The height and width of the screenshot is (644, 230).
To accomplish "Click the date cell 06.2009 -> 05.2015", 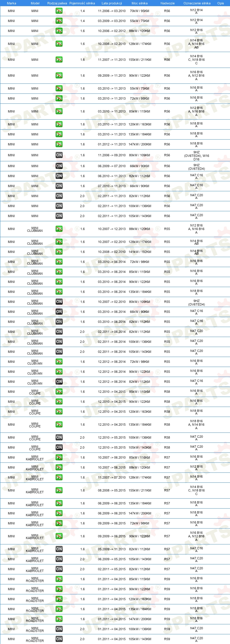I will coord(112,559).
